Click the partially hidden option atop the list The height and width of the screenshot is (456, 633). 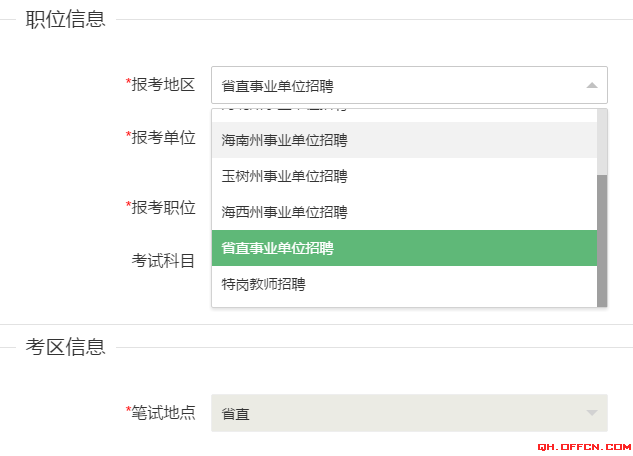(x=404, y=115)
